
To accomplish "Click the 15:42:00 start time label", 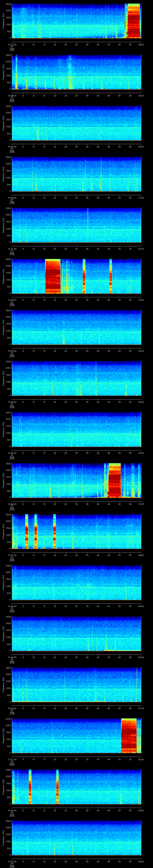I will tap(12, 300).
